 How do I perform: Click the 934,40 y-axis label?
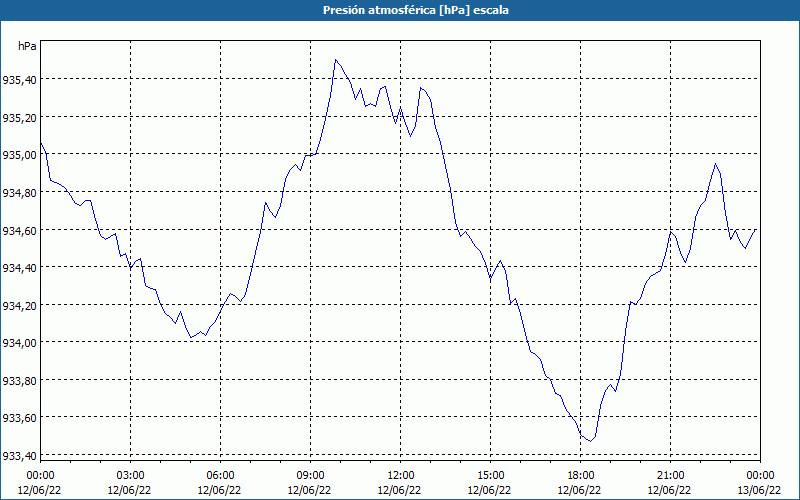(19, 267)
